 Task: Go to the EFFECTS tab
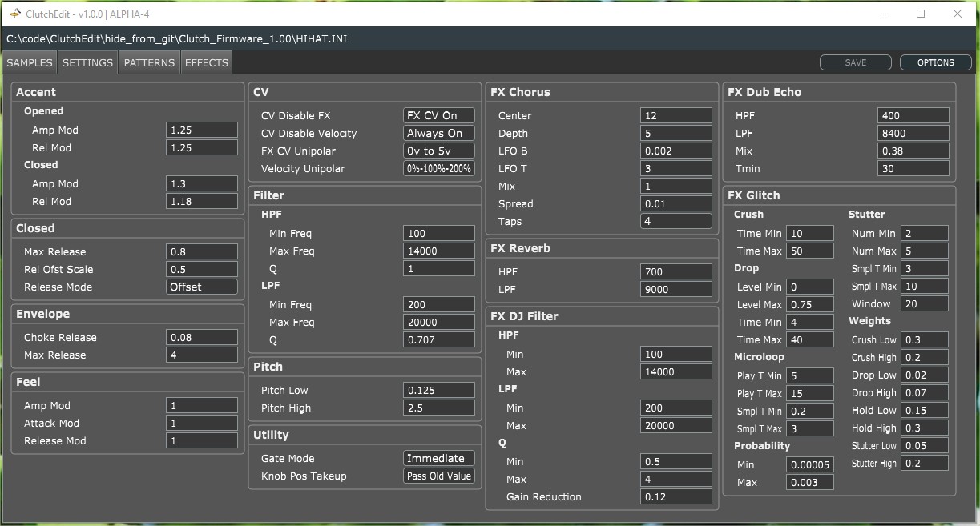pos(207,62)
